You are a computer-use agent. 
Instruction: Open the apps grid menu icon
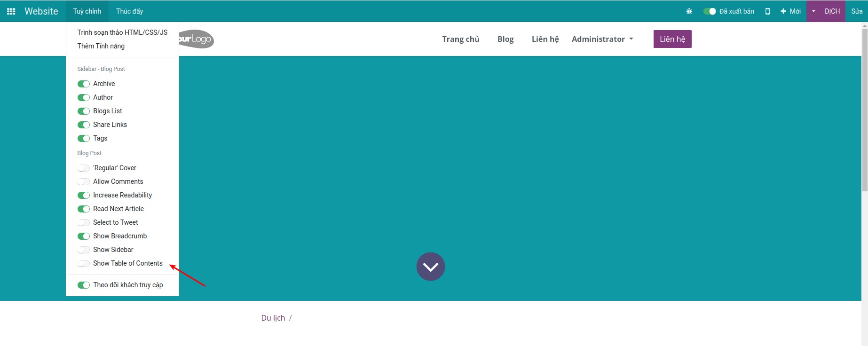tap(11, 11)
